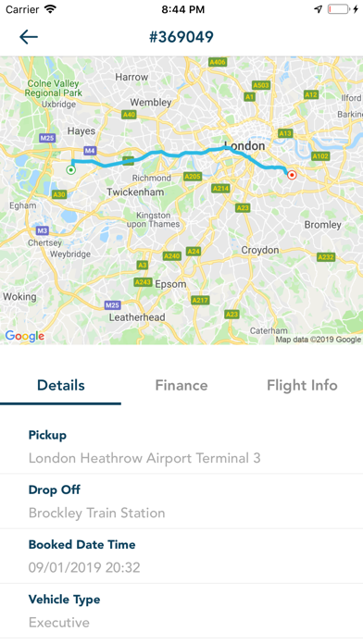Tap the Pickup Heathrow Terminal 3 row
The height and width of the screenshot is (644, 363).
click(181, 446)
